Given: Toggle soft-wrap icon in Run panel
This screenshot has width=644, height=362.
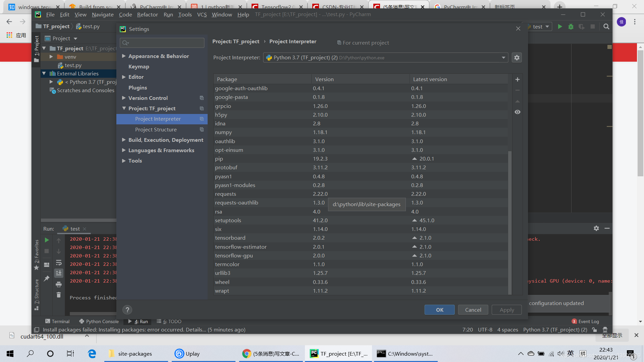Looking at the screenshot, I should pos(59,262).
